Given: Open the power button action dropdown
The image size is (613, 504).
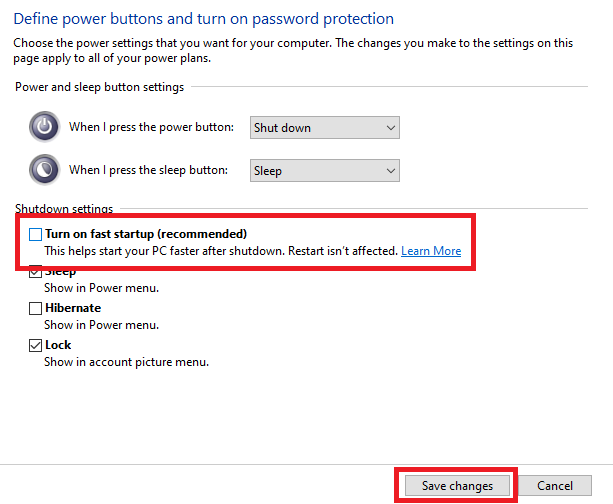Looking at the screenshot, I should coord(324,128).
